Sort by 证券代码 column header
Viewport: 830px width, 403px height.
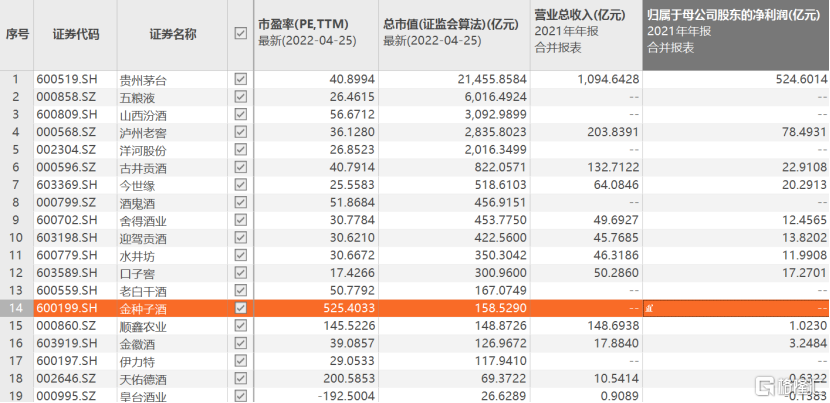coord(75,35)
